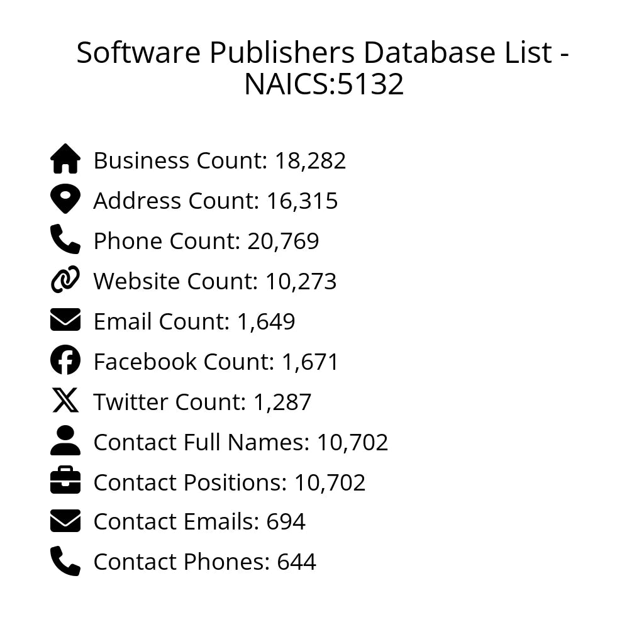644x644 pixels.
Task: Click the X (Twitter) logo icon
Action: [x=65, y=401]
